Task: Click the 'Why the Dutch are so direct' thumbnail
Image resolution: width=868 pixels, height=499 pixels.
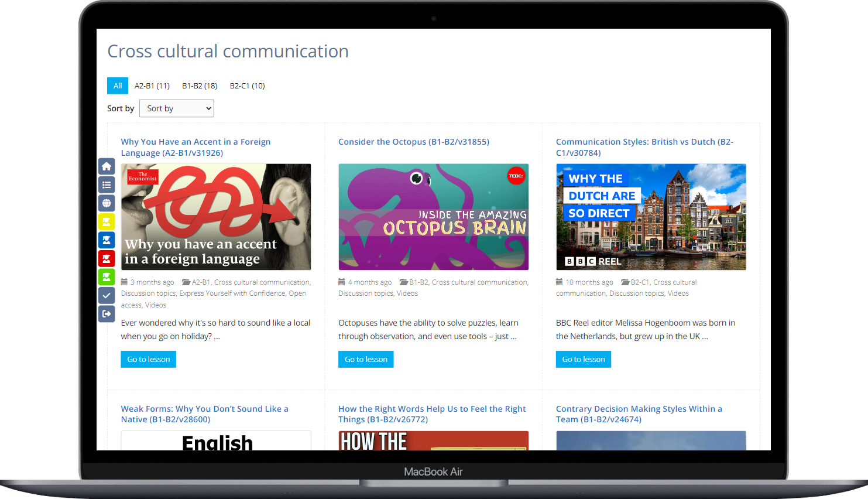Action: pos(651,217)
